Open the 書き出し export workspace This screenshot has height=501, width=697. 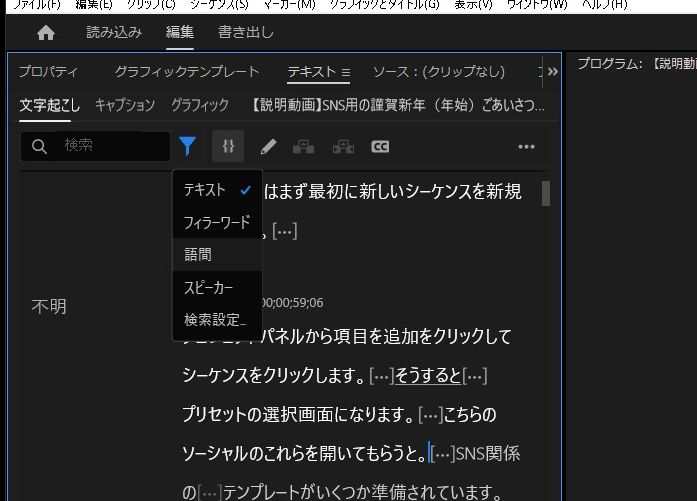click(246, 33)
